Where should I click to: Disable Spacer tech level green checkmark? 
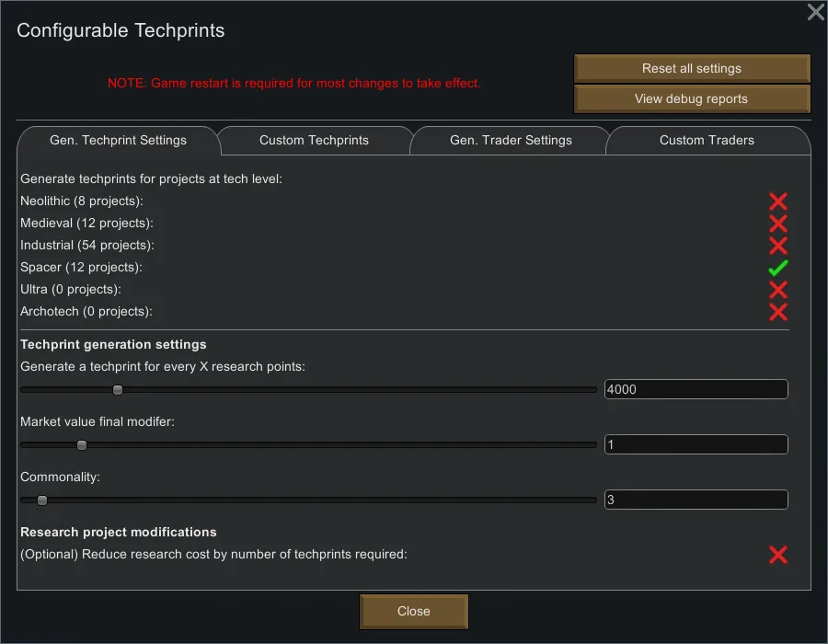click(x=777, y=268)
